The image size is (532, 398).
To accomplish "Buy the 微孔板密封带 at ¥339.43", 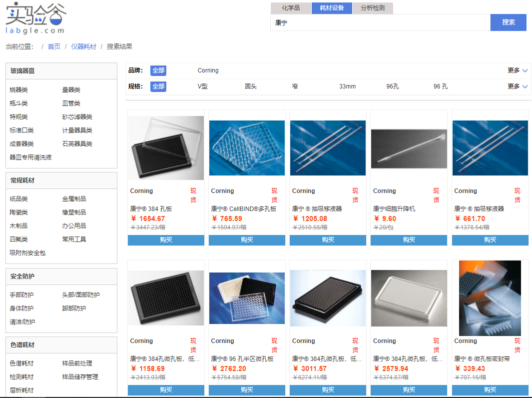I will (x=490, y=390).
